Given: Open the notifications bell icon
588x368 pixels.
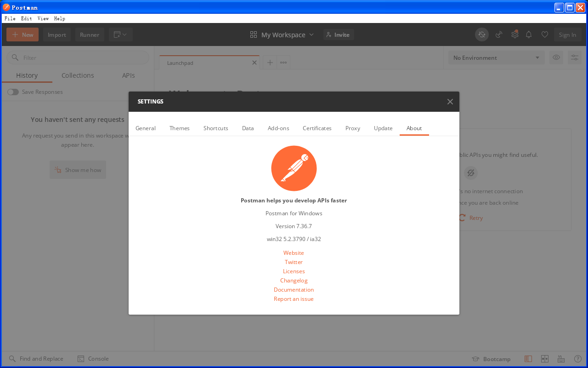Looking at the screenshot, I should [529, 34].
